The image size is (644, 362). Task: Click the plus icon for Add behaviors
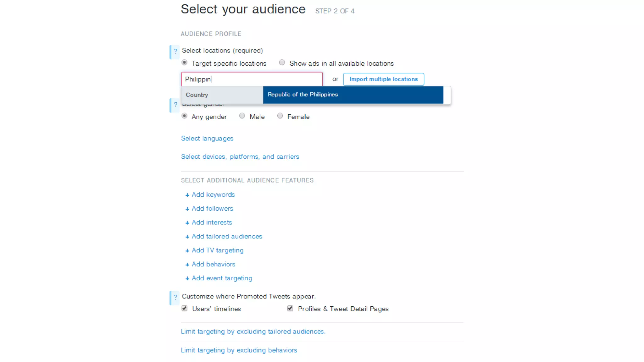187,265
